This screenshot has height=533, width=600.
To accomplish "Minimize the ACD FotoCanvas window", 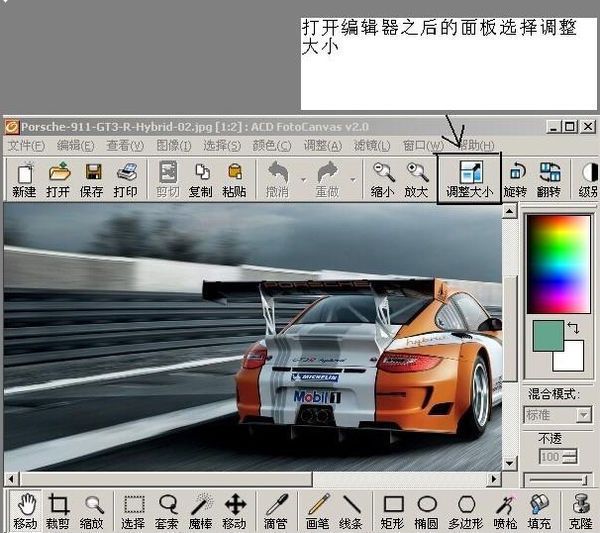I will (x=553, y=126).
